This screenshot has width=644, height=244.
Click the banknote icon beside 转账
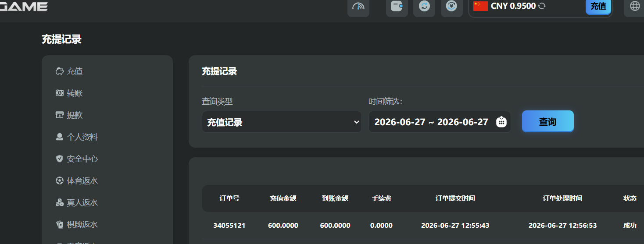click(60, 93)
